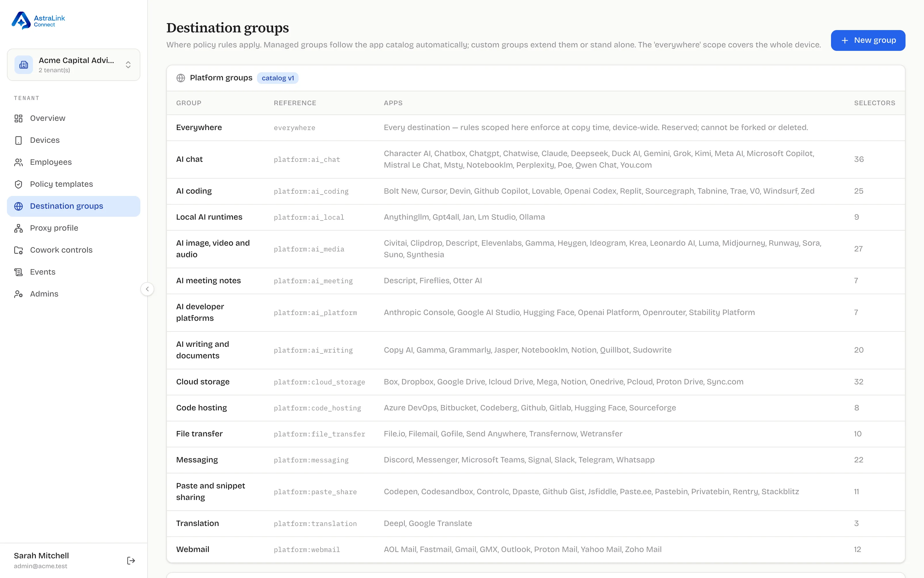This screenshot has width=924, height=578.
Task: Click the tenant building icon
Action: pos(24,65)
